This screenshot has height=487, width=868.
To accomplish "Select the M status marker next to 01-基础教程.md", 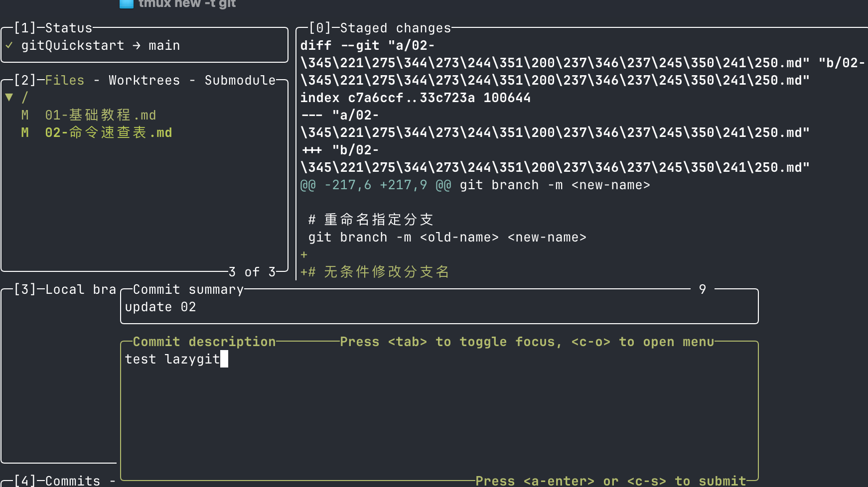I will [x=25, y=115].
